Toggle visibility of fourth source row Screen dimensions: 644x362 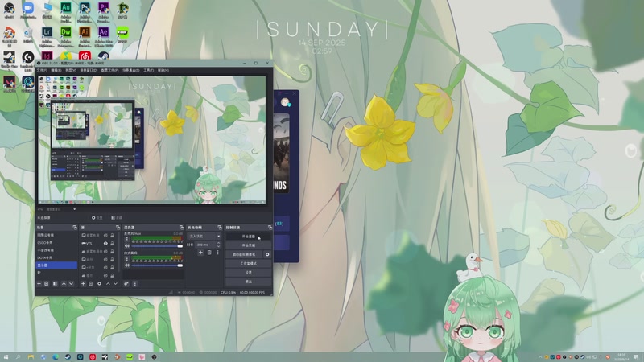(x=105, y=259)
